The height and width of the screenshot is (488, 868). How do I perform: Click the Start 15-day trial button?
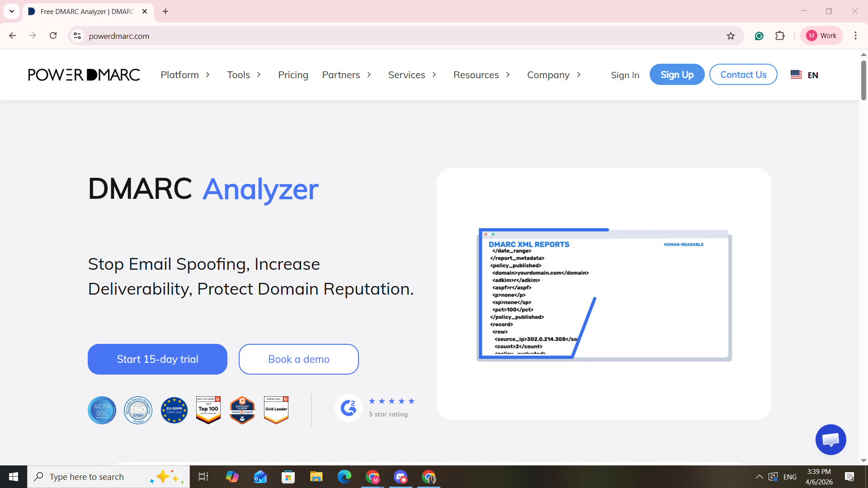[x=157, y=359]
